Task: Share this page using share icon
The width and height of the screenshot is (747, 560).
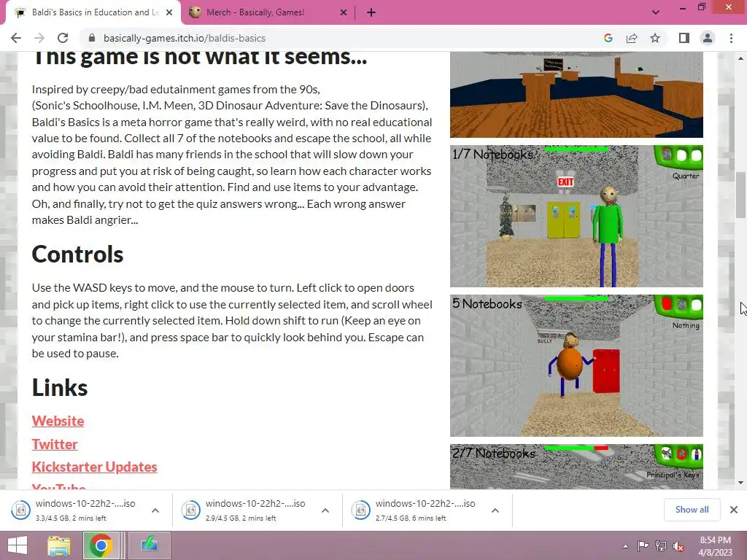Action: (632, 38)
